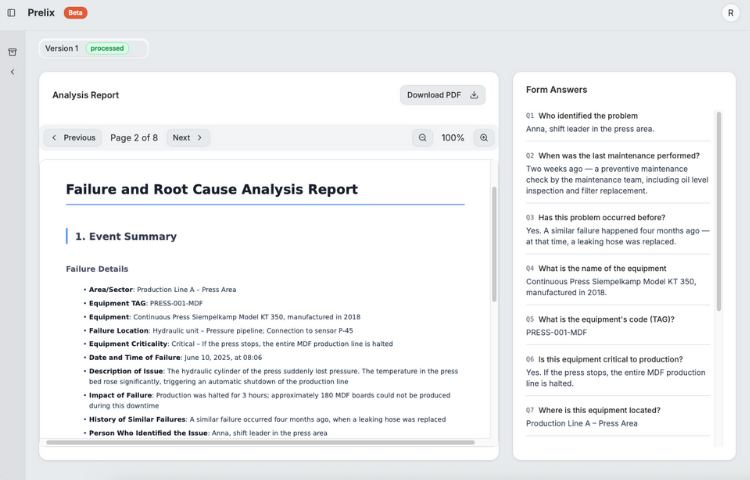This screenshot has width=750, height=480.
Task: Click the Impact of Failure bullet
Action: [269, 400]
